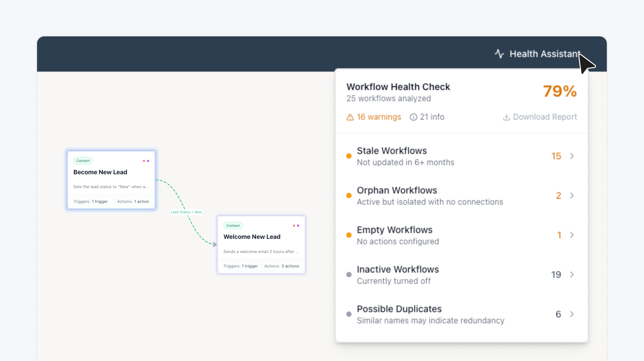
Task: Click the arrowhead entering Welcome New Lead card
Action: [x=215, y=245]
